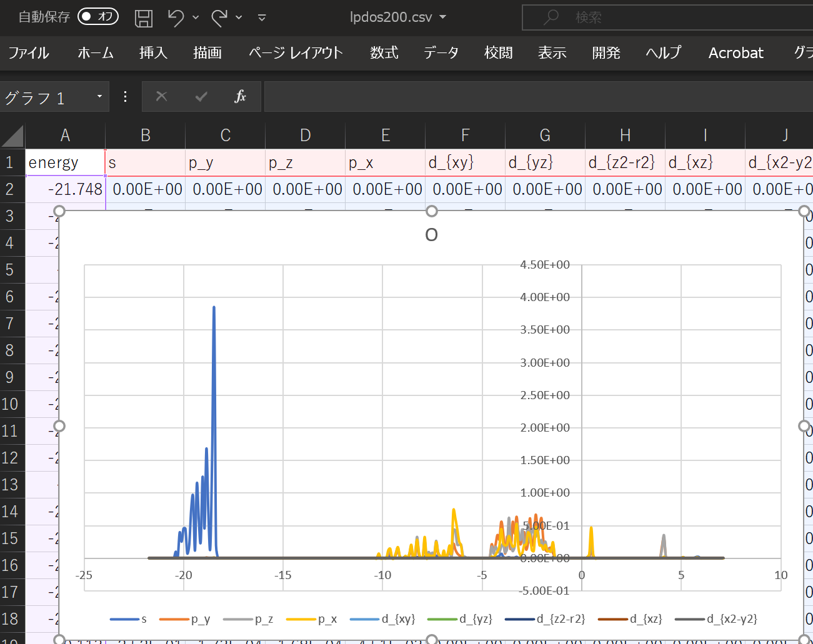Click the chart top-center resize handle
The height and width of the screenshot is (644, 813).
pos(432,211)
